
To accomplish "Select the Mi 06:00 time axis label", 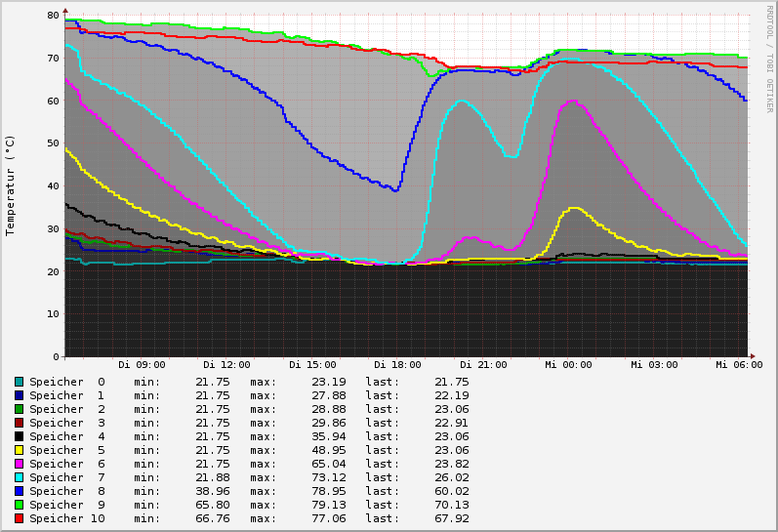I will coord(738,365).
